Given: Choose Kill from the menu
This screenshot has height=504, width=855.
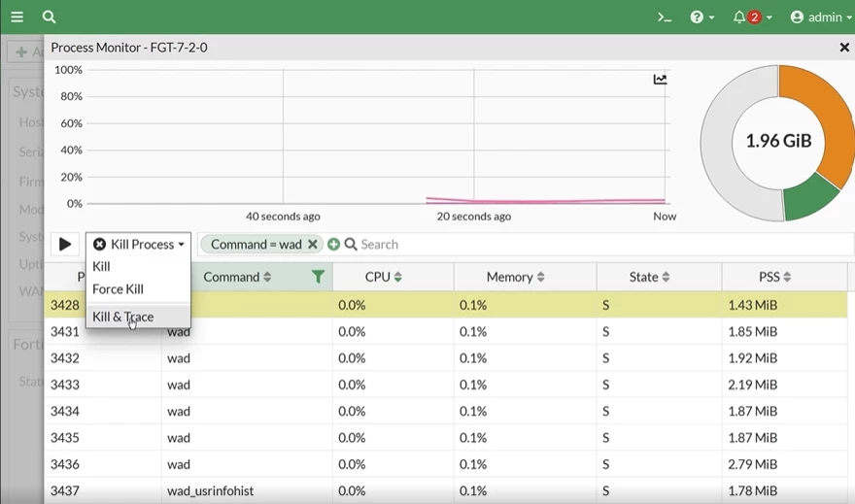Looking at the screenshot, I should click(x=101, y=266).
